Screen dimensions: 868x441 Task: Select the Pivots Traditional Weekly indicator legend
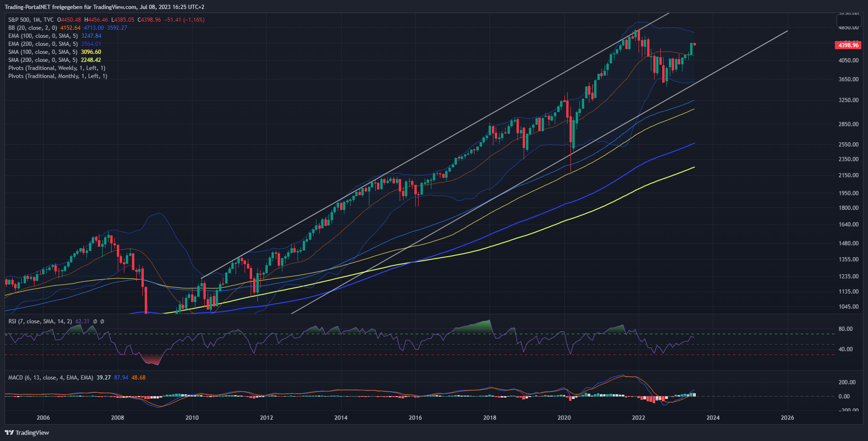click(x=57, y=68)
